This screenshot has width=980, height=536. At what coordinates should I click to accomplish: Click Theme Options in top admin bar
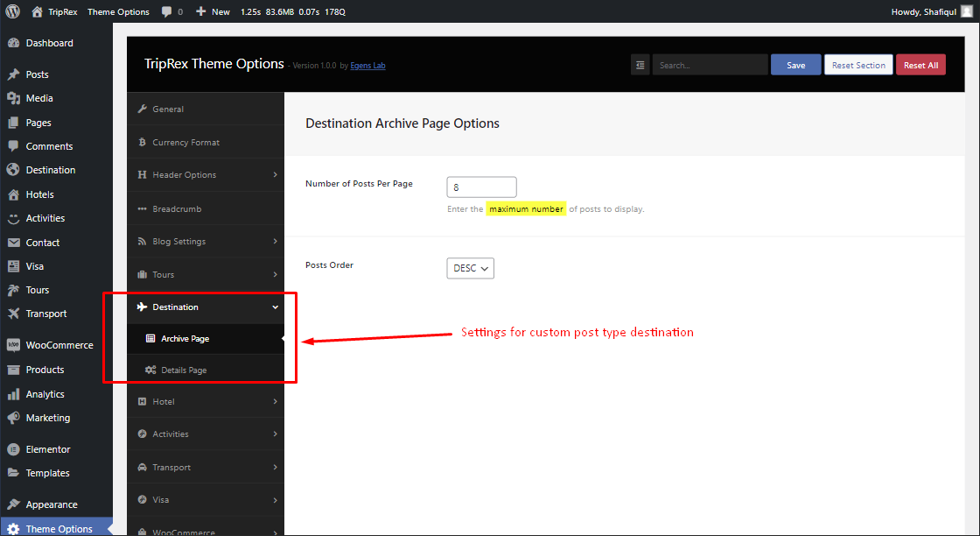point(118,12)
